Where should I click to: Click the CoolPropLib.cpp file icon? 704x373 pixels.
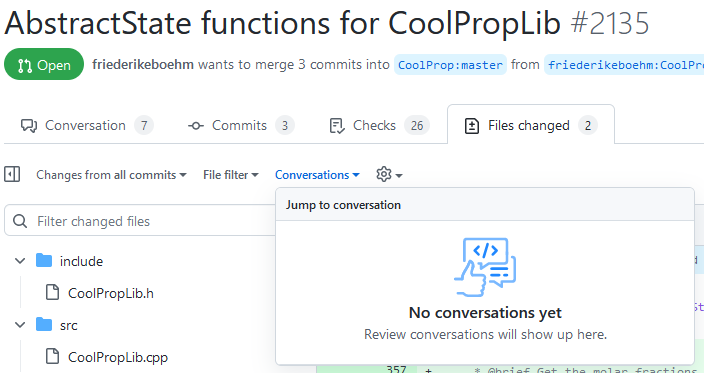(53, 356)
